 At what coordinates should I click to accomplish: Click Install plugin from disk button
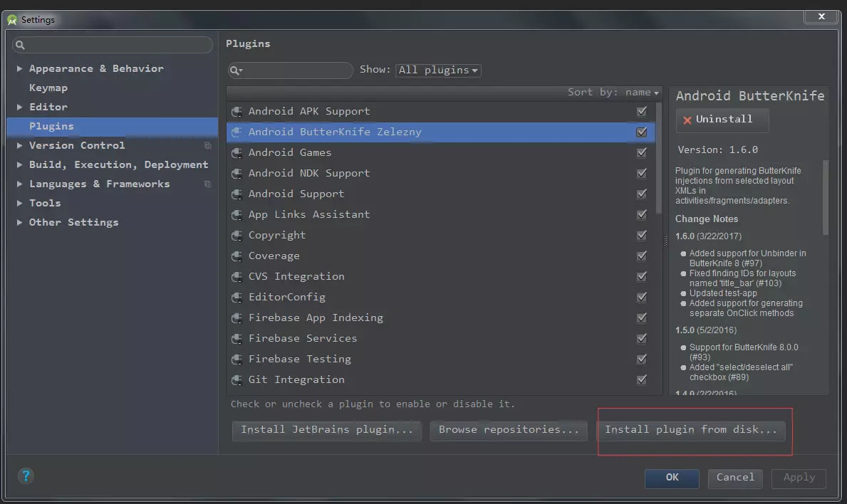click(x=691, y=430)
